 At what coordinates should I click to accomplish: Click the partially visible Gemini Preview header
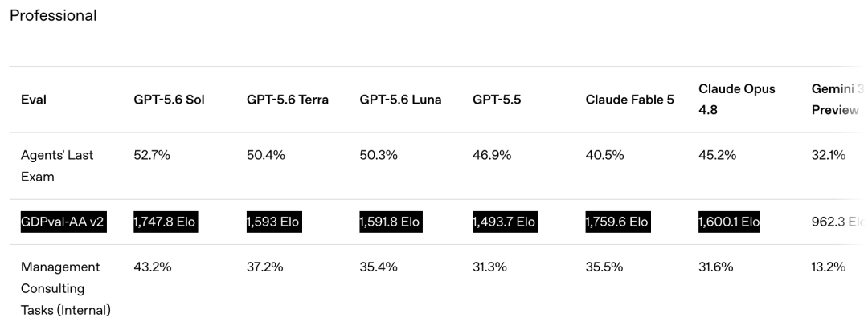(x=837, y=100)
